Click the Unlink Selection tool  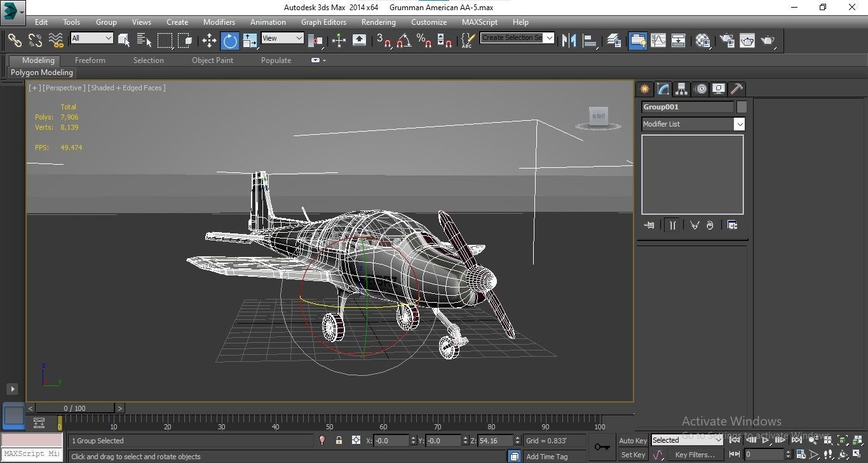(x=35, y=41)
